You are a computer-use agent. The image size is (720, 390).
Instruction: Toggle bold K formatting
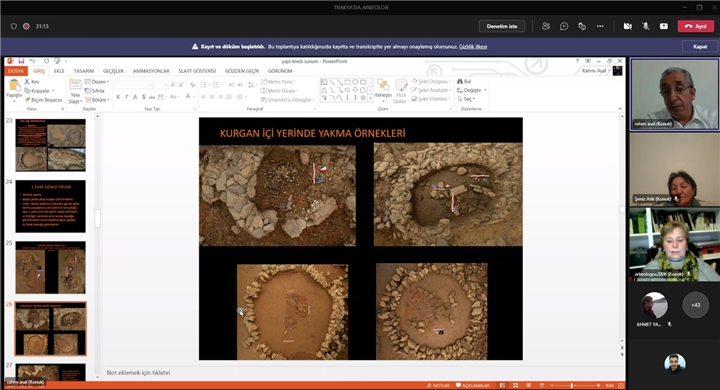118,97
